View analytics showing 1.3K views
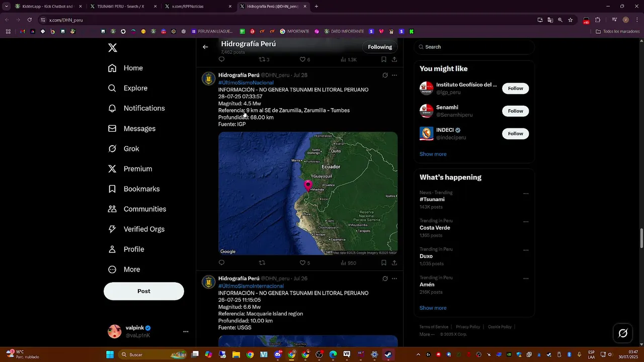The image size is (644, 362). [x=348, y=59]
